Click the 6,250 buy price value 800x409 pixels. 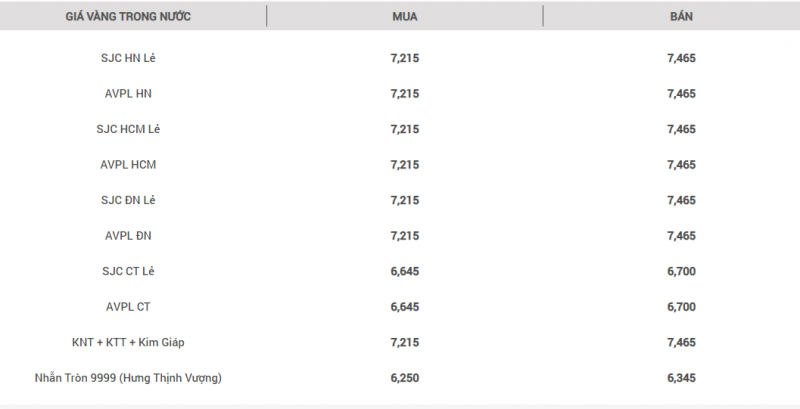pyautogui.click(x=405, y=378)
